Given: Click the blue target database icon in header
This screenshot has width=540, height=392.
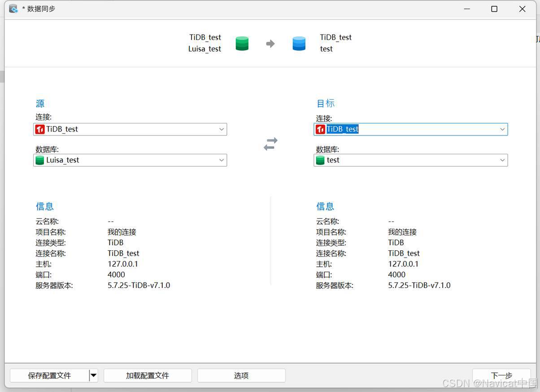Looking at the screenshot, I should [x=299, y=44].
